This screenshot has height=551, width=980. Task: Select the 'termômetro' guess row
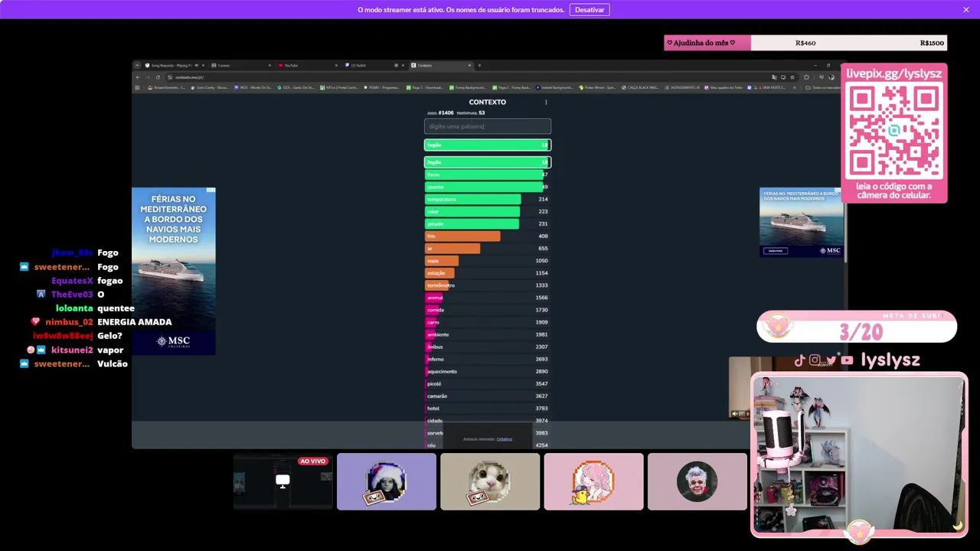coord(488,285)
